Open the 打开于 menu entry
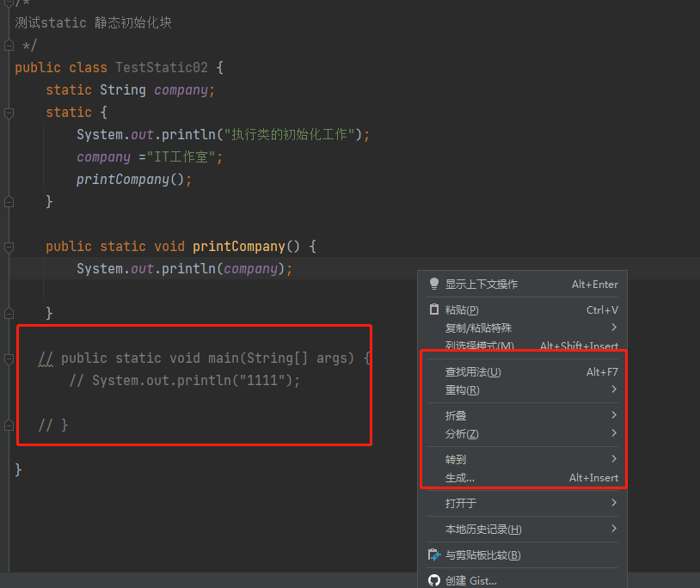Image resolution: width=700 pixels, height=588 pixels. (522, 503)
